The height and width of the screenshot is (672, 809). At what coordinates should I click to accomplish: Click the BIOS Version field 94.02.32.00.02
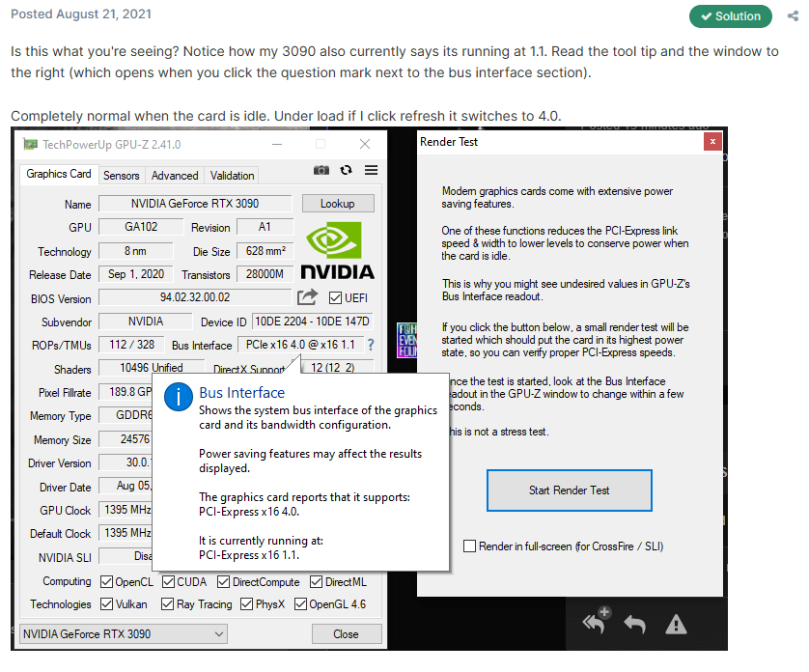click(x=195, y=297)
